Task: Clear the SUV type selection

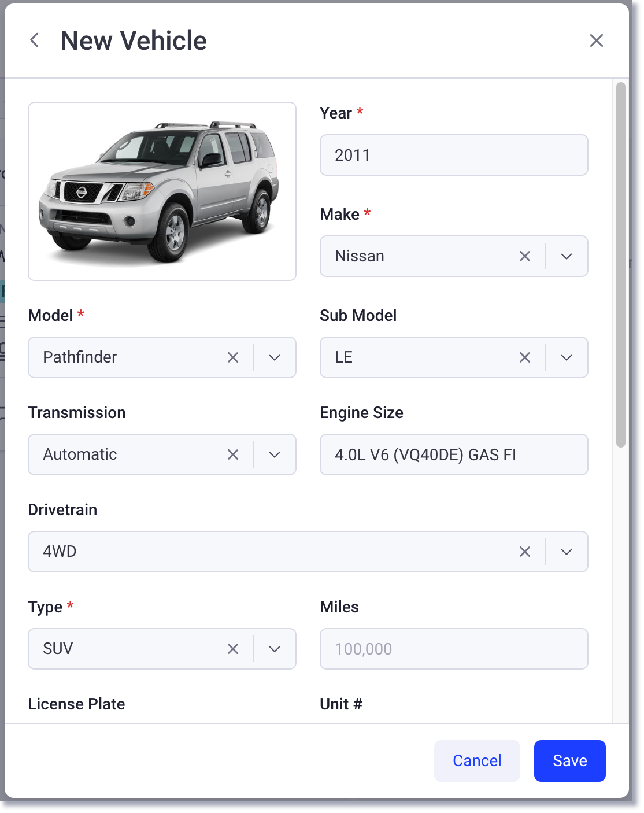Action: (x=233, y=649)
